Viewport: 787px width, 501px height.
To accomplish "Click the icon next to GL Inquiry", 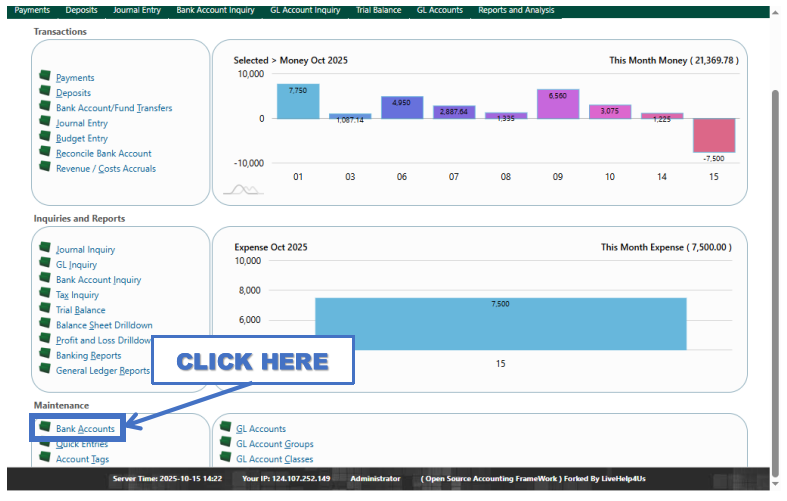I will [45, 264].
